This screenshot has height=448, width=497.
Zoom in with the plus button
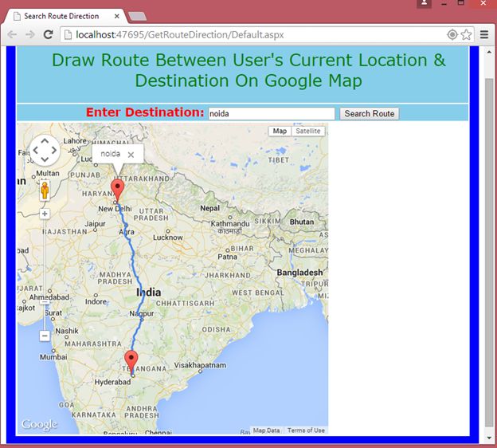[x=45, y=214]
